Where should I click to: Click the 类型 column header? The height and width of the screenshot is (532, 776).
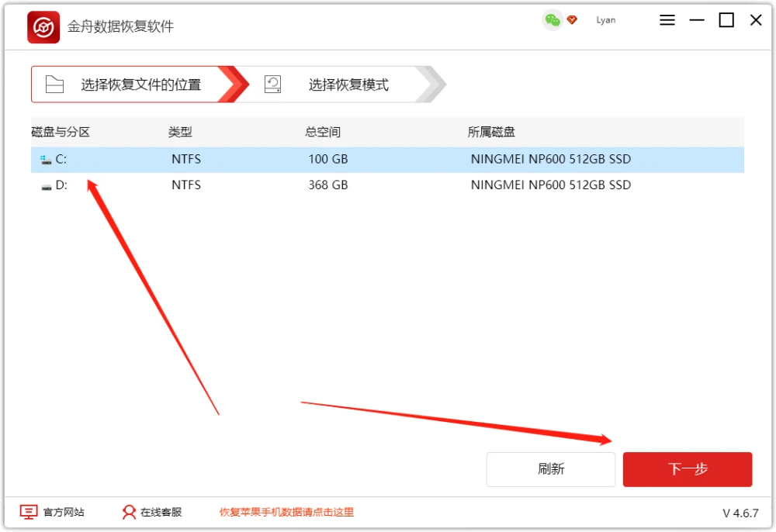click(x=180, y=132)
